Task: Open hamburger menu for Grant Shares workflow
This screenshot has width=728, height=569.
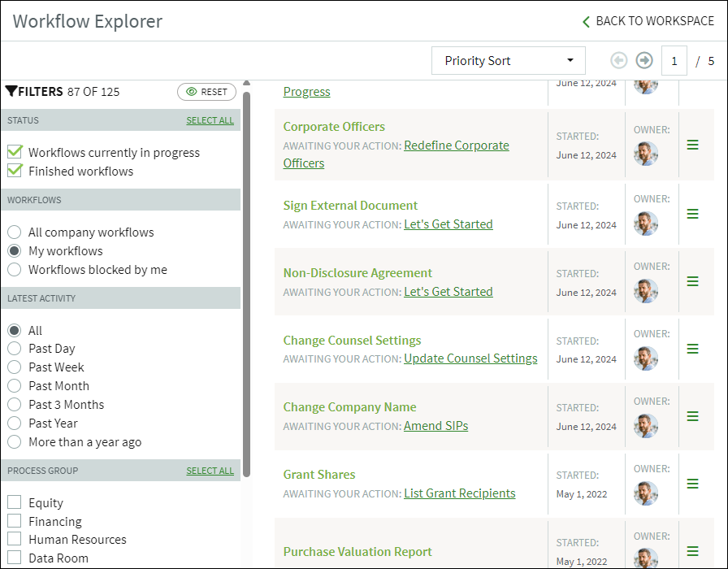Action: [692, 484]
